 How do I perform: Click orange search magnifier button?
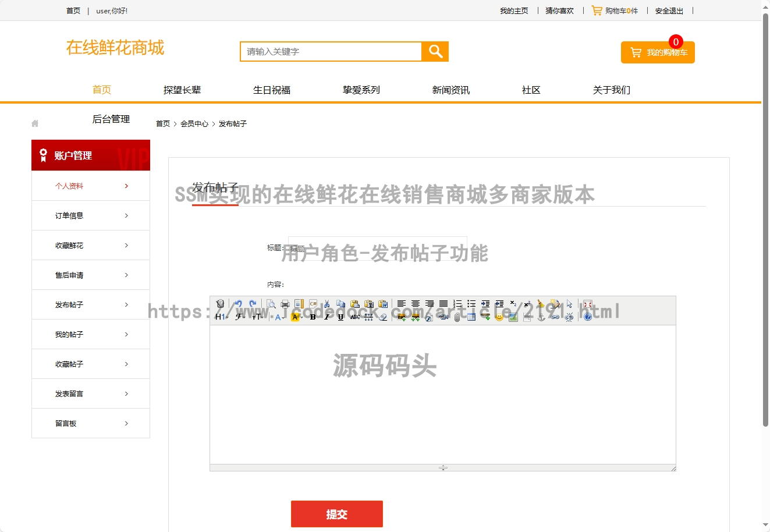coord(435,51)
